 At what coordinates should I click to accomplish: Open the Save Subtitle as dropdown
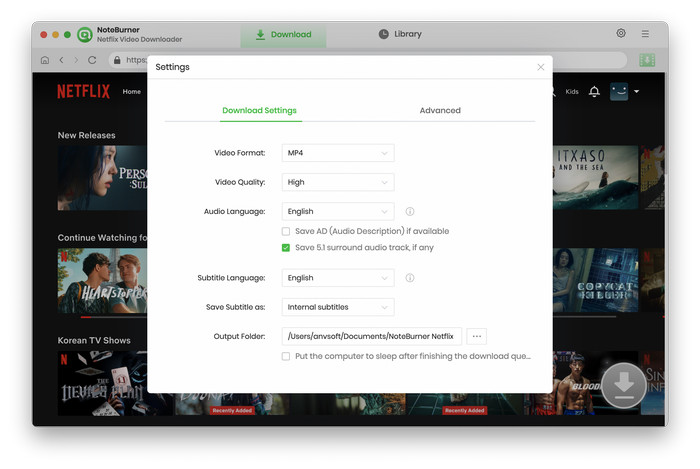[338, 307]
